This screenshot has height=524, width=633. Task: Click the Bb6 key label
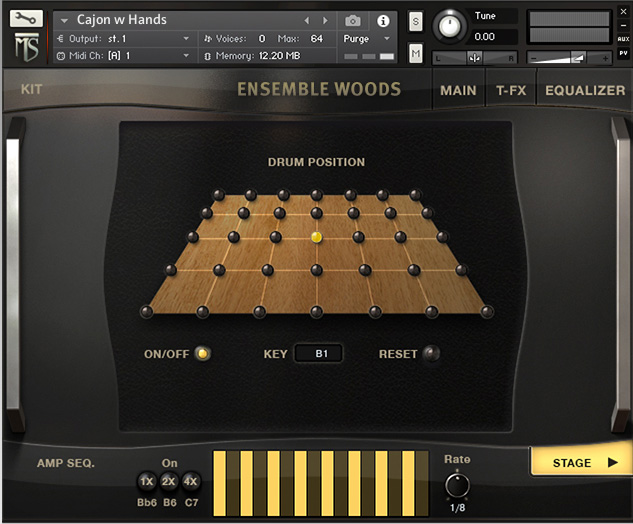click(x=147, y=503)
